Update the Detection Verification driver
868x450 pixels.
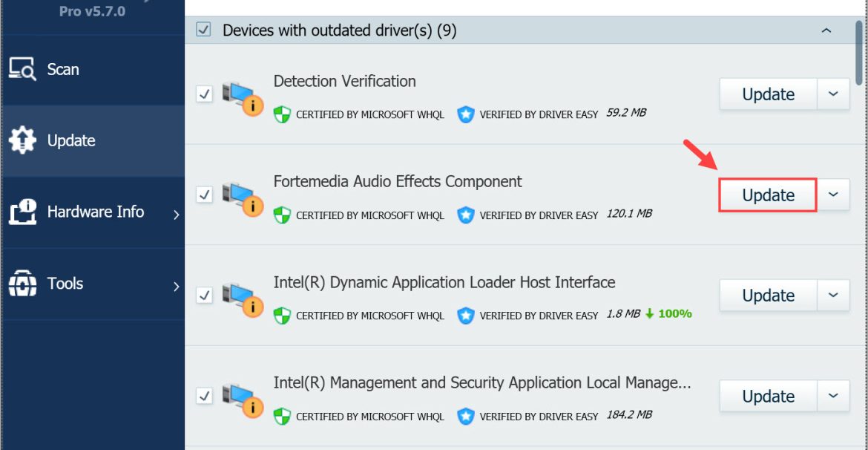click(769, 94)
